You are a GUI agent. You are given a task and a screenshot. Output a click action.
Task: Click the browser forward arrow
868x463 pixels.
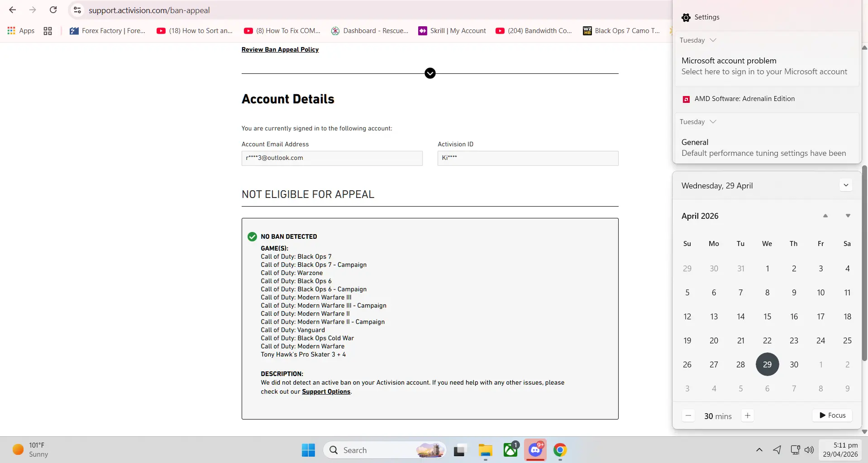(33, 10)
